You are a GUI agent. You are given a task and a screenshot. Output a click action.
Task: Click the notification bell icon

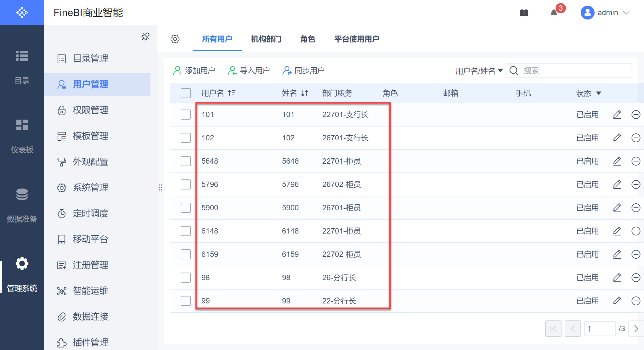pos(554,13)
